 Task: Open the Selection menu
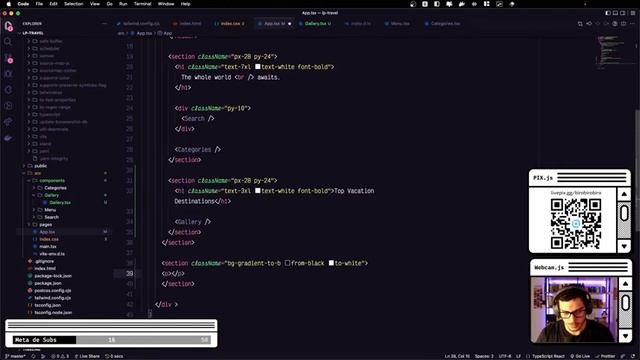(x=73, y=4)
